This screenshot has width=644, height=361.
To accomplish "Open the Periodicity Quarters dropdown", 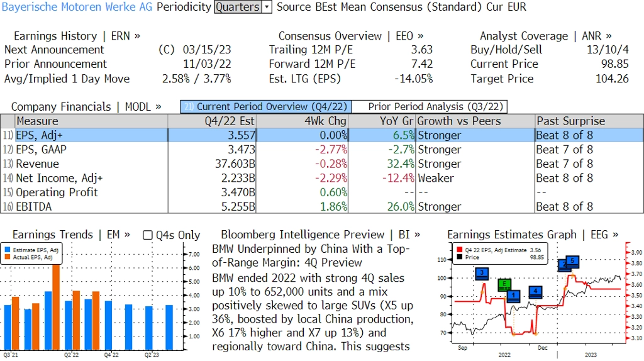I will pyautogui.click(x=243, y=7).
